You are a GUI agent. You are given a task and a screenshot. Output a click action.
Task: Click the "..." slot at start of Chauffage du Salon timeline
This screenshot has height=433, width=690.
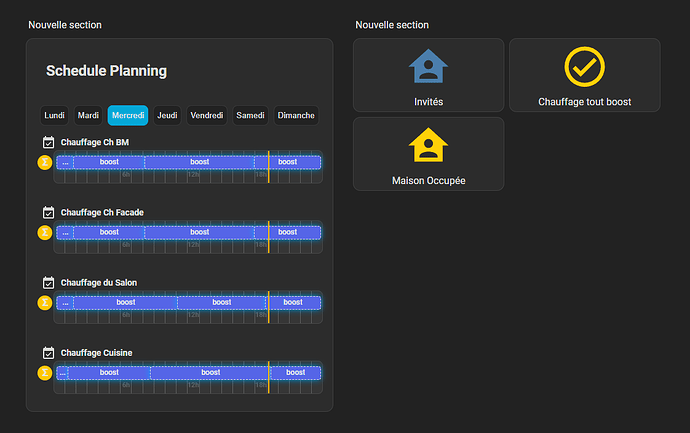coord(65,302)
